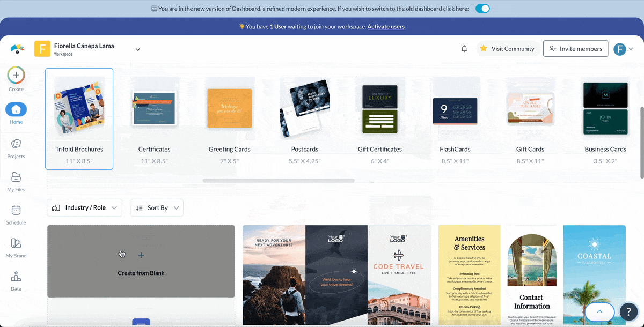Click the Visit Community button
This screenshot has width=644, height=327.
coord(507,49)
